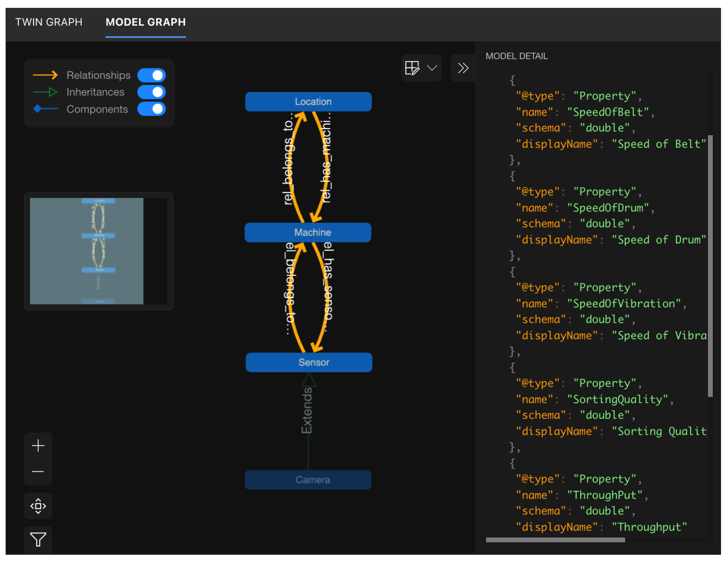Screen dimensions: 728x564
Task: Expand the layout options dropdown arrow
Action: coord(432,68)
